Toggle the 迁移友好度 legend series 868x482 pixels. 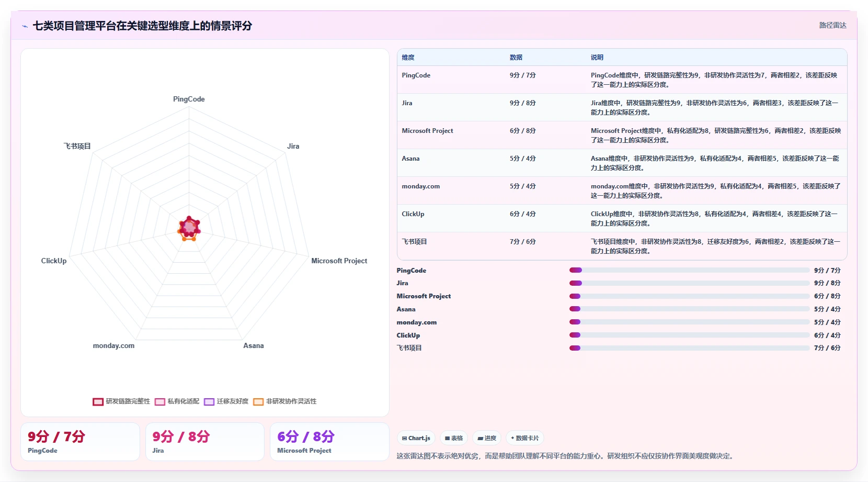click(226, 401)
